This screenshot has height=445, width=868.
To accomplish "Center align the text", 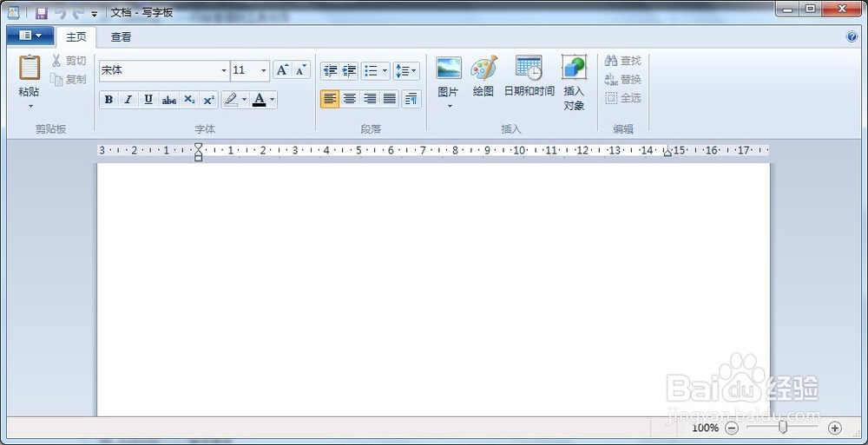I will (350, 99).
